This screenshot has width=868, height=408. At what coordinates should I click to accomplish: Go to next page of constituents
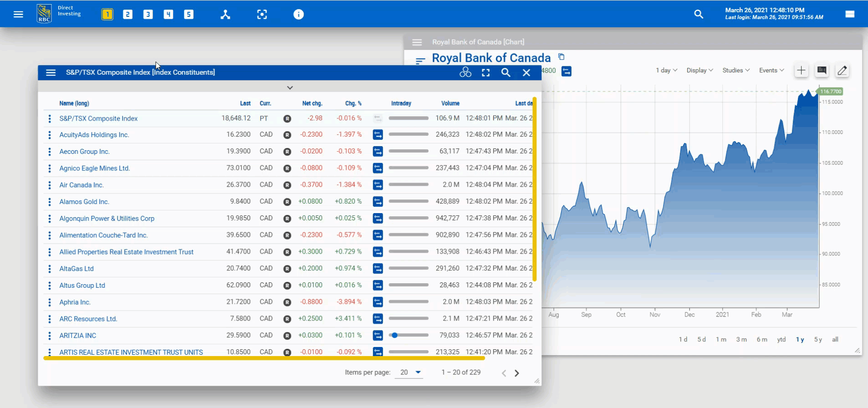(x=516, y=373)
